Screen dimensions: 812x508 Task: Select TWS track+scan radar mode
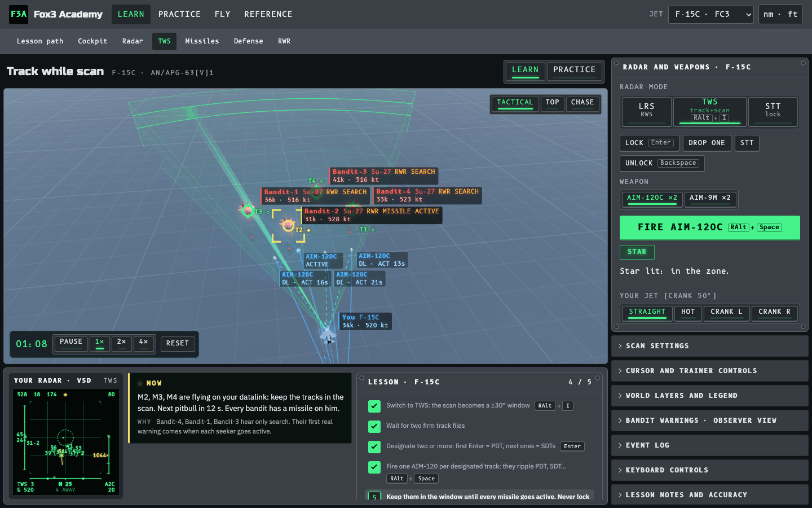[710, 111]
